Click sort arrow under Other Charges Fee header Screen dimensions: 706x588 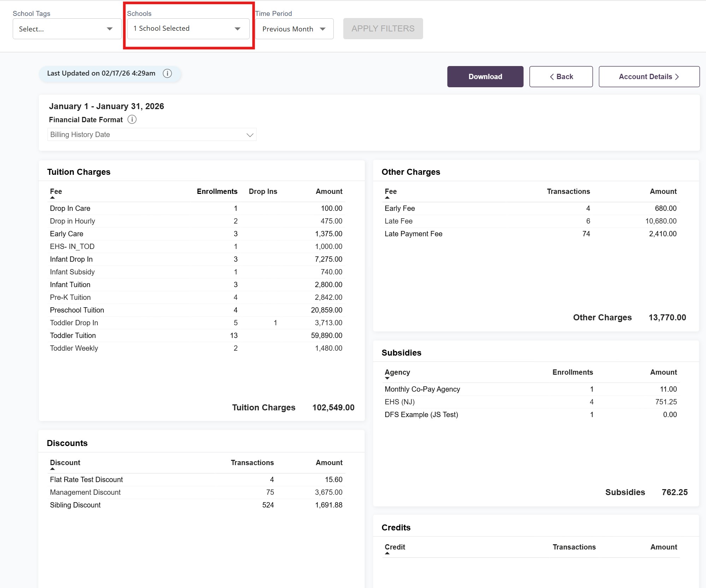tap(387, 198)
